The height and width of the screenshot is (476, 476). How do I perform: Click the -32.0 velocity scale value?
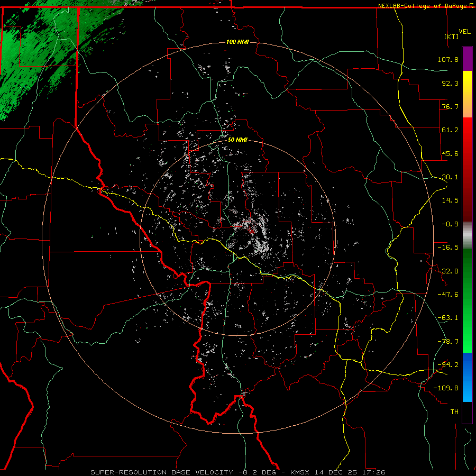448,271
